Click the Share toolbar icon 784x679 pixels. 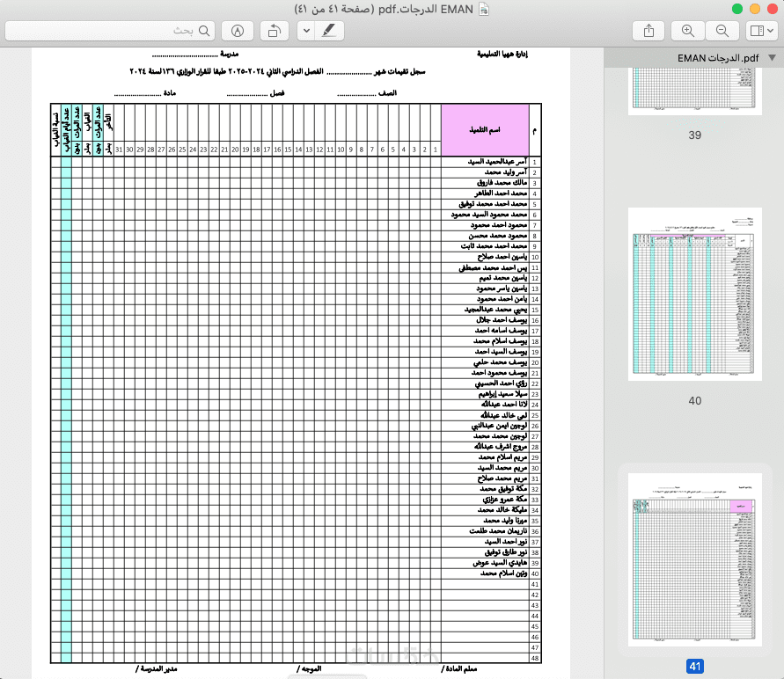[x=648, y=31]
